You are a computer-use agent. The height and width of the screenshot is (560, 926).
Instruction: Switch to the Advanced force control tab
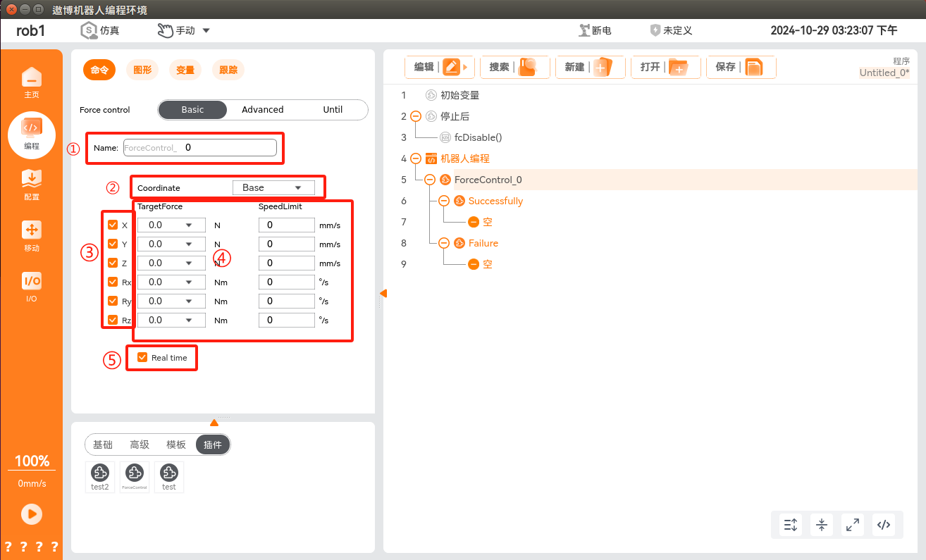click(262, 110)
